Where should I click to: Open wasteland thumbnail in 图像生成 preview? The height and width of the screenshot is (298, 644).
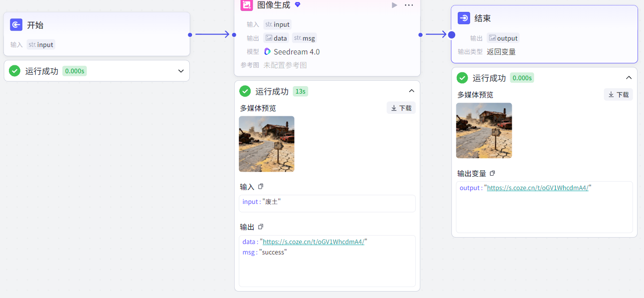[x=267, y=144]
